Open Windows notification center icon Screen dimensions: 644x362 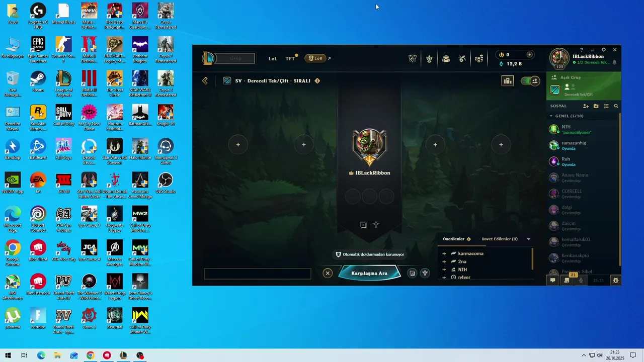pos(633,355)
